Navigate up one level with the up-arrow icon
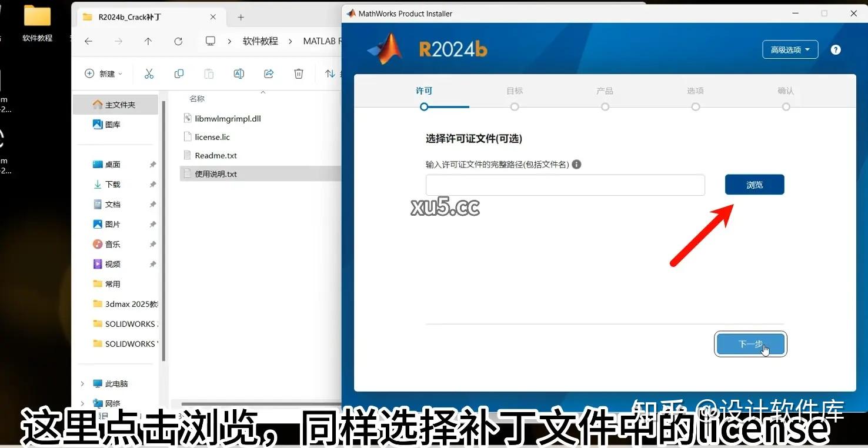Image resolution: width=868 pixels, height=448 pixels. 148,41
